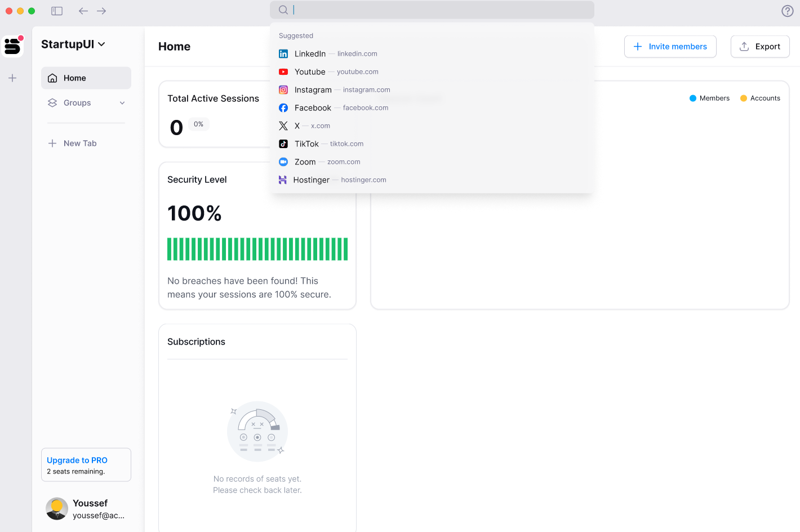Toggle the sidebar panel icon
The width and height of the screenshot is (800, 532).
pos(57,11)
